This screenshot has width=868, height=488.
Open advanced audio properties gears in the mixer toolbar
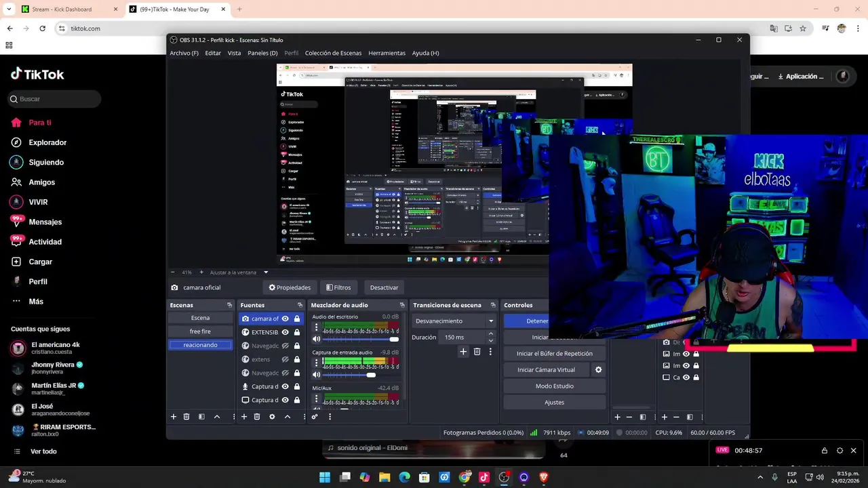coord(315,417)
